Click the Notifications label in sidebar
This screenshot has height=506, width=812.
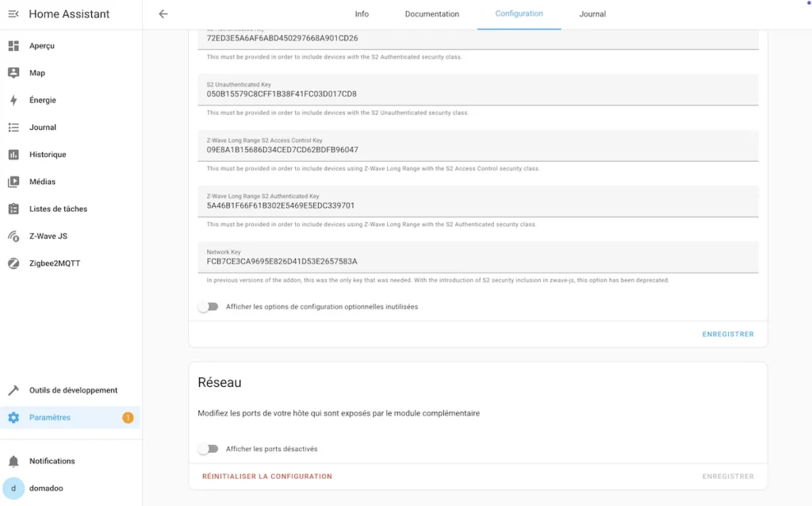tap(52, 461)
